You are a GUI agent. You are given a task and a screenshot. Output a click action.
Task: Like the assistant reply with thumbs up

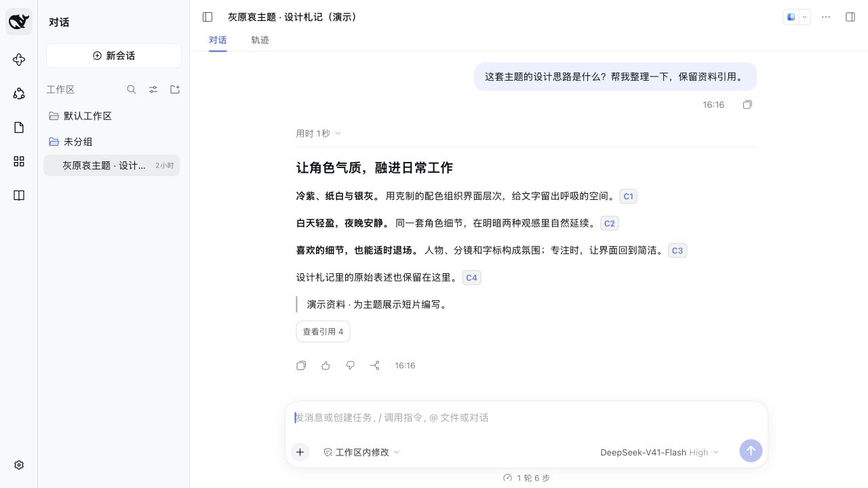pos(325,365)
